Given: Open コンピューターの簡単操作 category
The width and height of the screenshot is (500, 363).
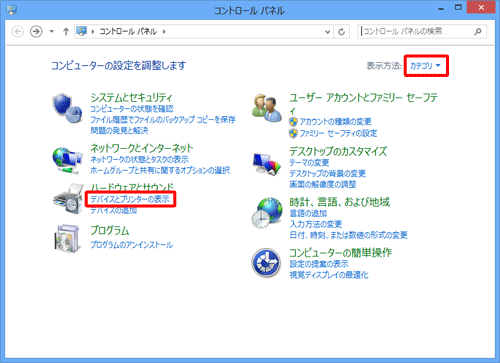Looking at the screenshot, I should pyautogui.click(x=341, y=253).
